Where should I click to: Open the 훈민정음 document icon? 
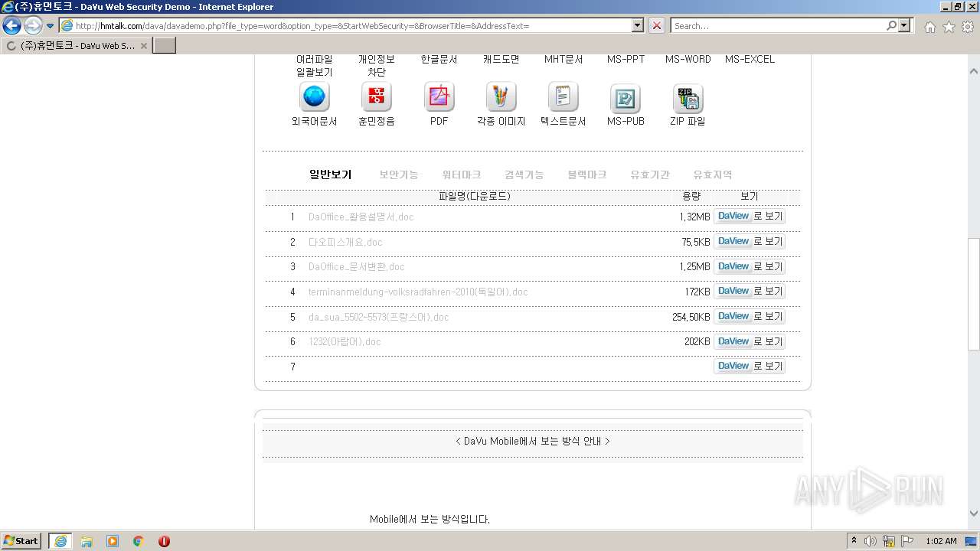tap(376, 97)
